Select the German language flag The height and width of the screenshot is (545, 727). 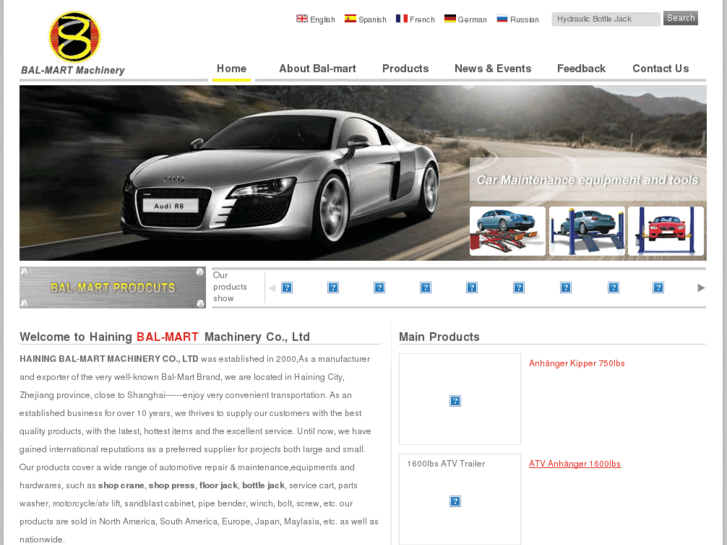coord(450,19)
